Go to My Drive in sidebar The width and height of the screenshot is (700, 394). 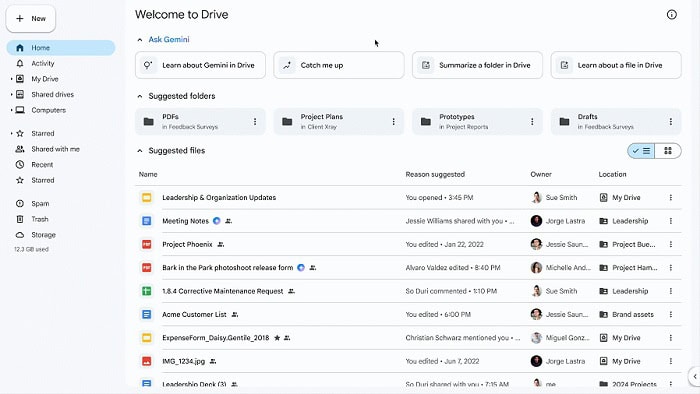pyautogui.click(x=45, y=79)
